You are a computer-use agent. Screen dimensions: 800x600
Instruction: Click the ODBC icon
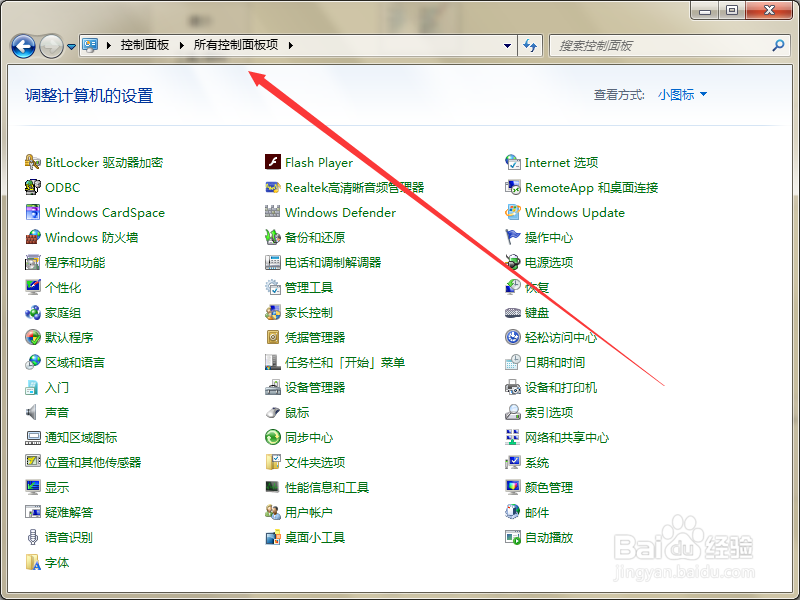(33, 187)
